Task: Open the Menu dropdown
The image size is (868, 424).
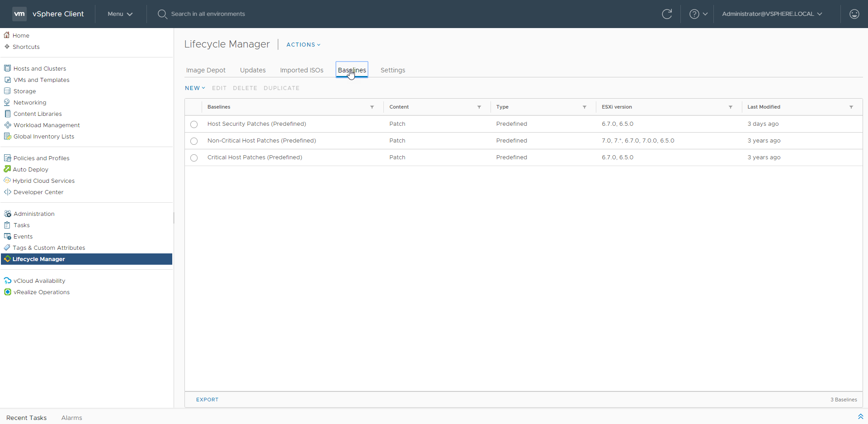Action: (120, 14)
